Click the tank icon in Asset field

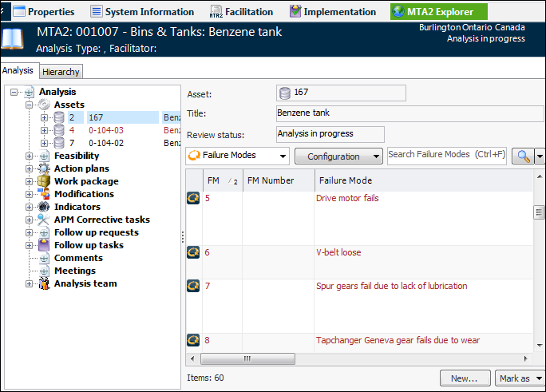tap(285, 93)
